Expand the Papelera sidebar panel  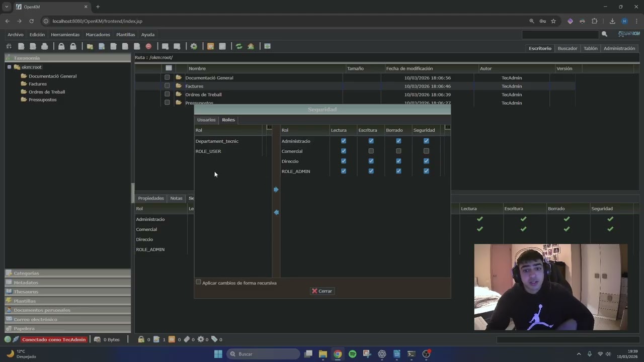coord(68,328)
